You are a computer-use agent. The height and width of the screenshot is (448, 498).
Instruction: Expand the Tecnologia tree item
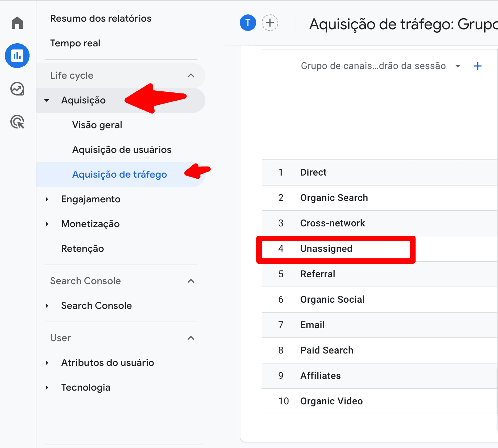(x=47, y=388)
